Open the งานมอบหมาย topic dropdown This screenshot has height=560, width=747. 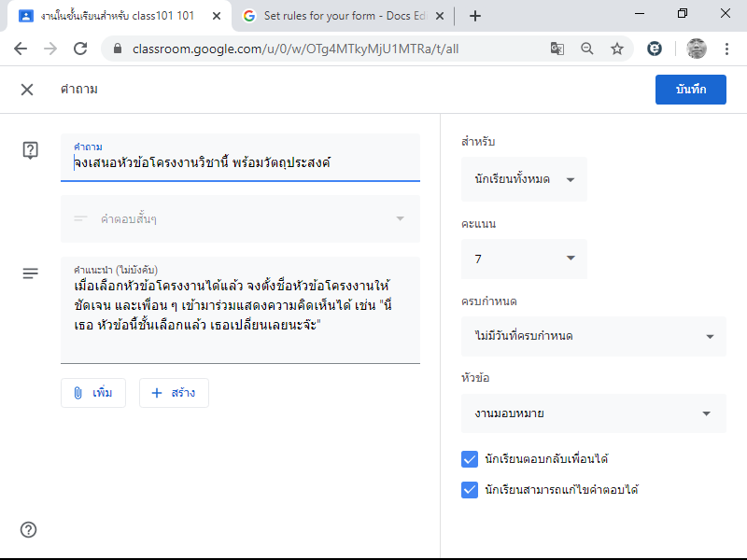594,413
